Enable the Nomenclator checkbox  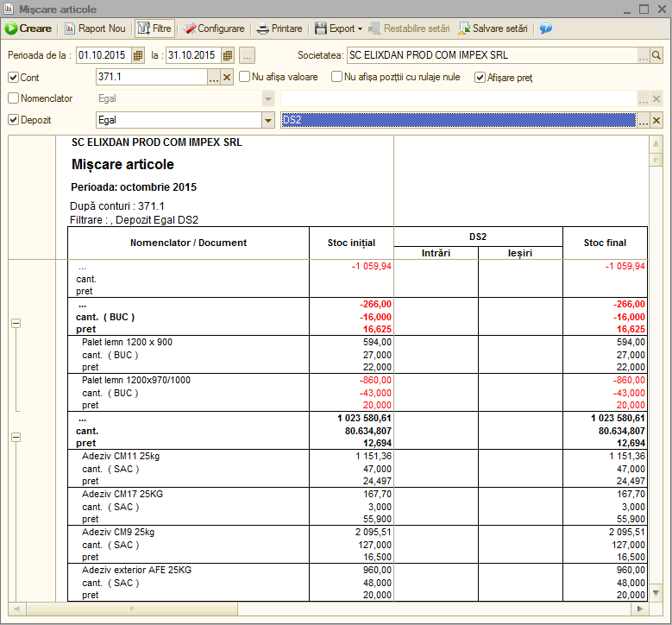[13, 98]
